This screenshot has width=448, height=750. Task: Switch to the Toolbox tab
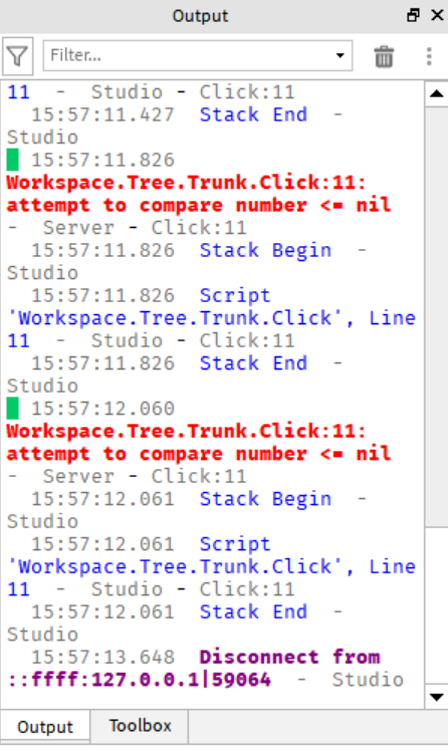(x=140, y=726)
